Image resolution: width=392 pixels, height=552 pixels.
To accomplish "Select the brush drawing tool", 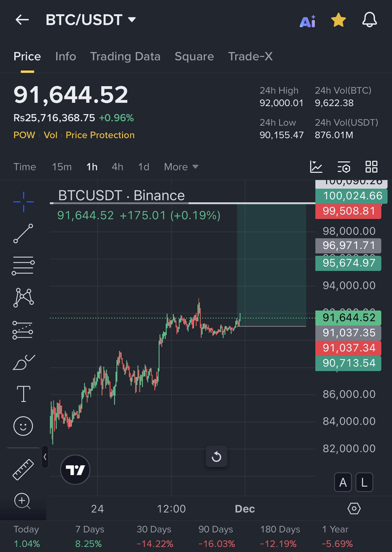I will [24, 363].
